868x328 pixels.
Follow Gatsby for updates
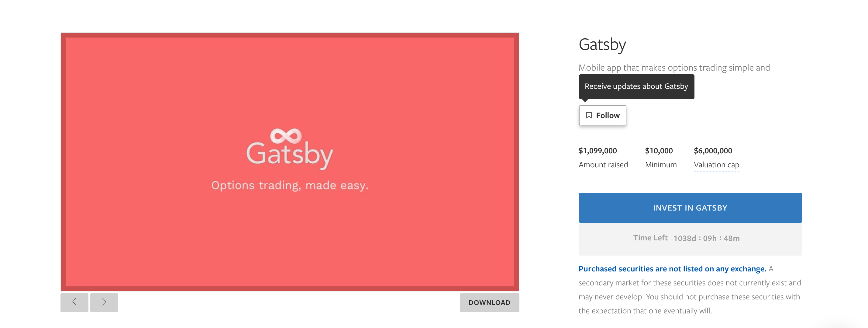pyautogui.click(x=602, y=115)
